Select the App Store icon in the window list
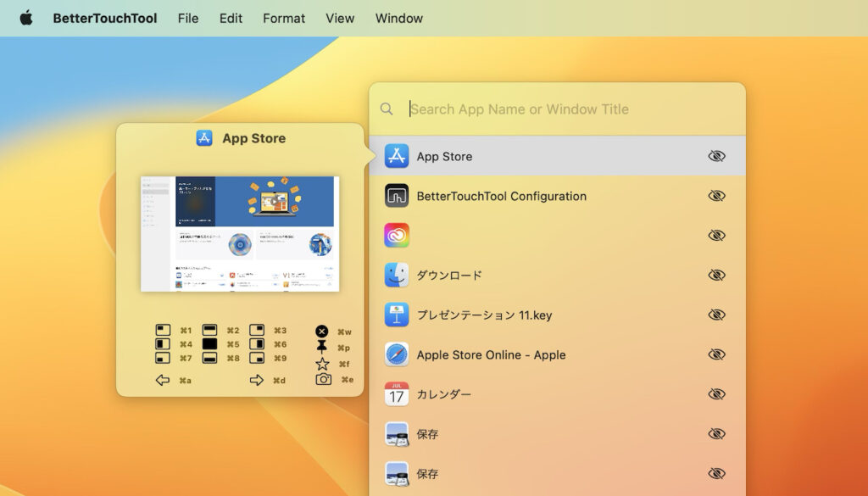Viewport: 868px width, 496px height. (395, 155)
